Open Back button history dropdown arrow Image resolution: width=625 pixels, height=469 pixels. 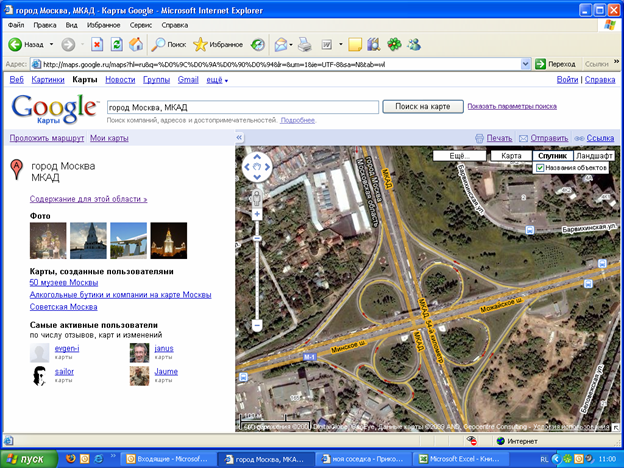click(x=51, y=44)
